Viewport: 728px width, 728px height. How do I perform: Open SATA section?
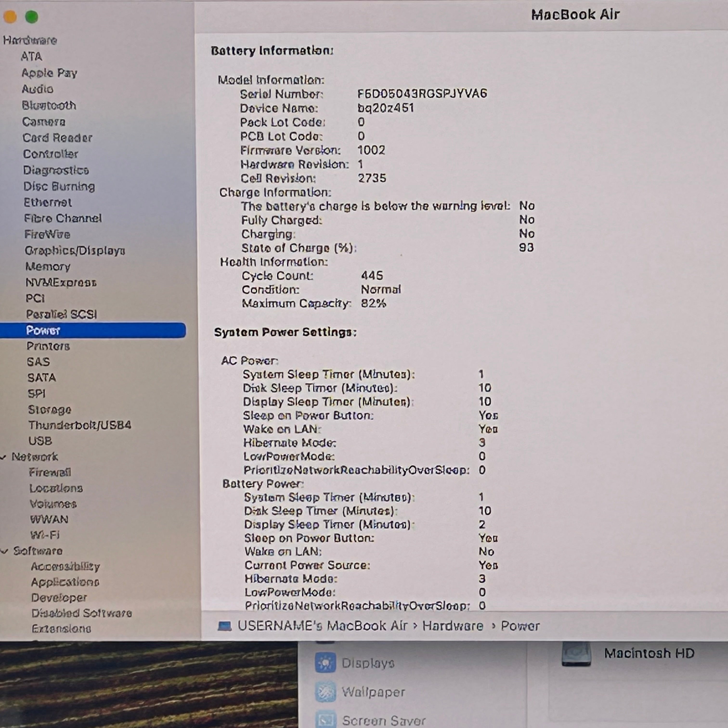(x=41, y=377)
